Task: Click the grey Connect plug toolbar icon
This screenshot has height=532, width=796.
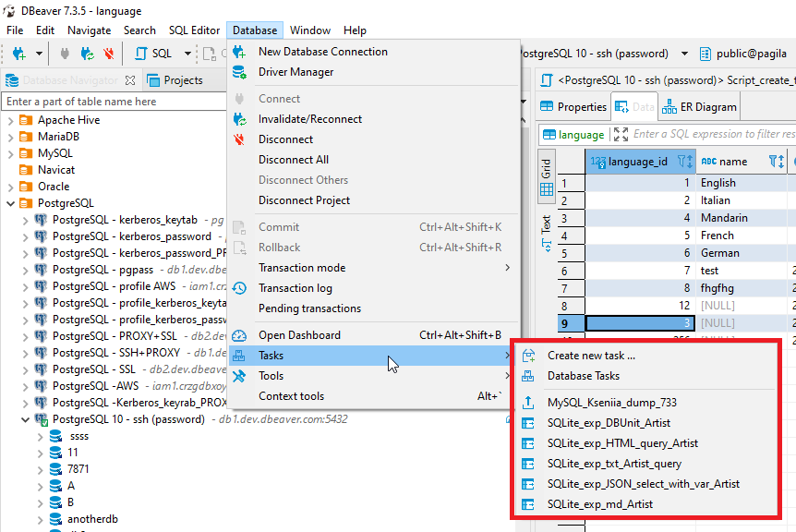Action: (x=65, y=54)
